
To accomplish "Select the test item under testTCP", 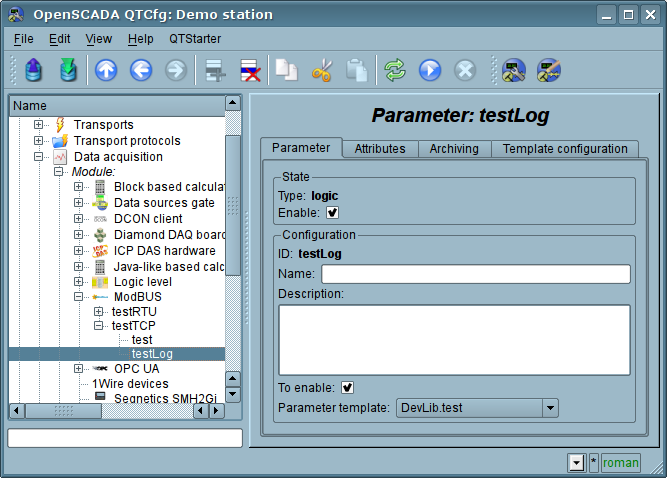I will (x=142, y=340).
